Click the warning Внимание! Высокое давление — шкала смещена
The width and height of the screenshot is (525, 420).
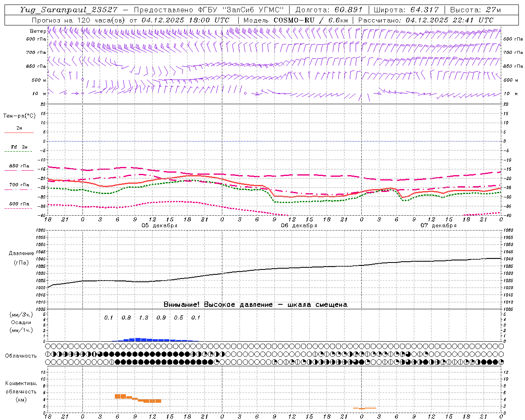coord(256,305)
